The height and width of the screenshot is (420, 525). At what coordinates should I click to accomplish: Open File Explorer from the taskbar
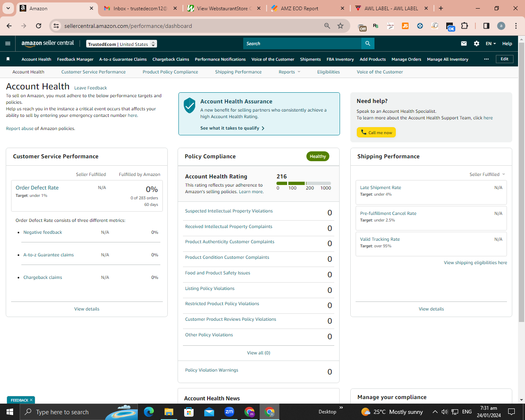pos(169,412)
